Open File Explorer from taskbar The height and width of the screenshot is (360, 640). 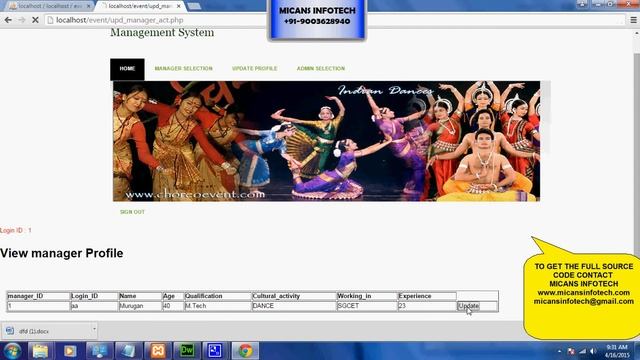tap(40, 351)
